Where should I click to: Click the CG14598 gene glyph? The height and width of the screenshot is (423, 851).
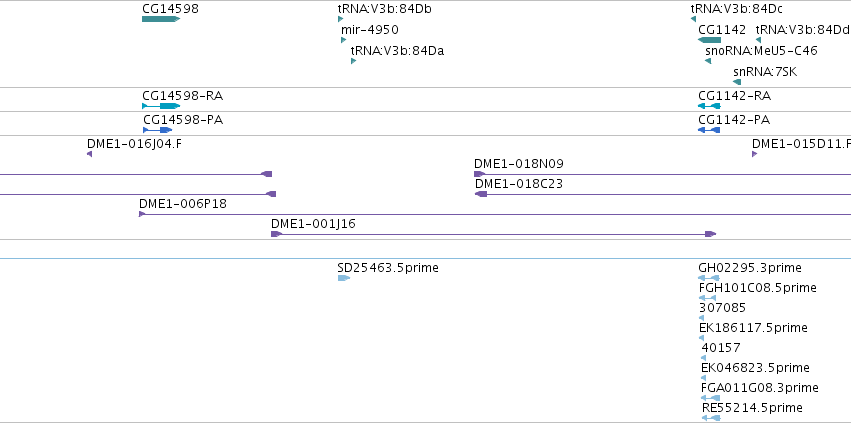coord(161,19)
